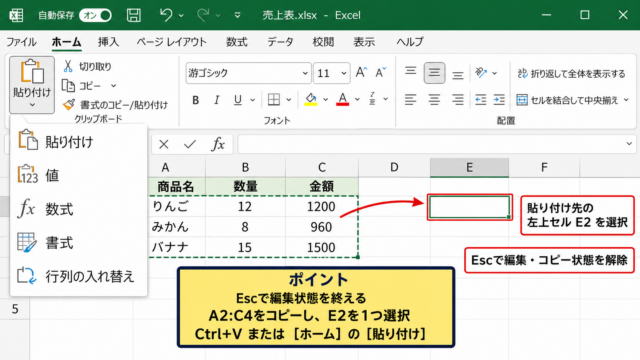Image resolution: width=640 pixels, height=360 pixels.
Task: Click 書式のコピー/貼り付け brush icon
Action: click(69, 104)
